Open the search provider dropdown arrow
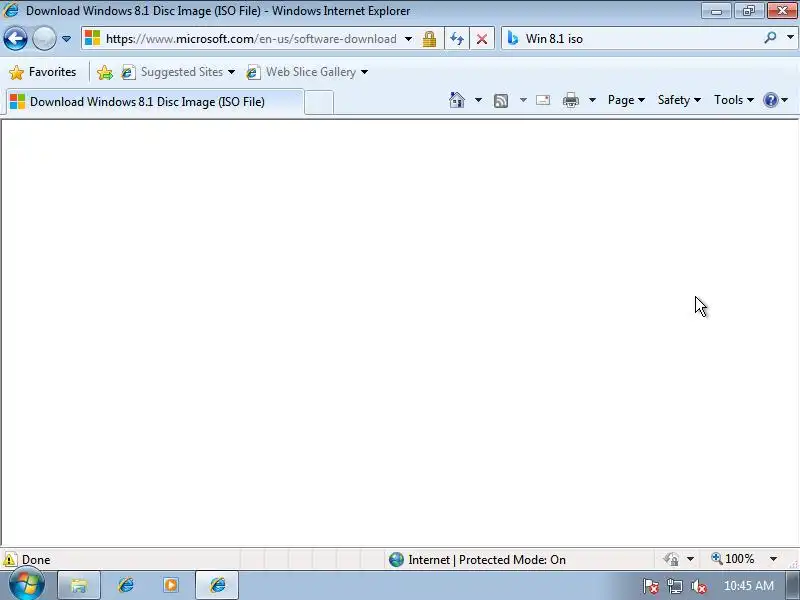800x600 pixels. (790, 38)
